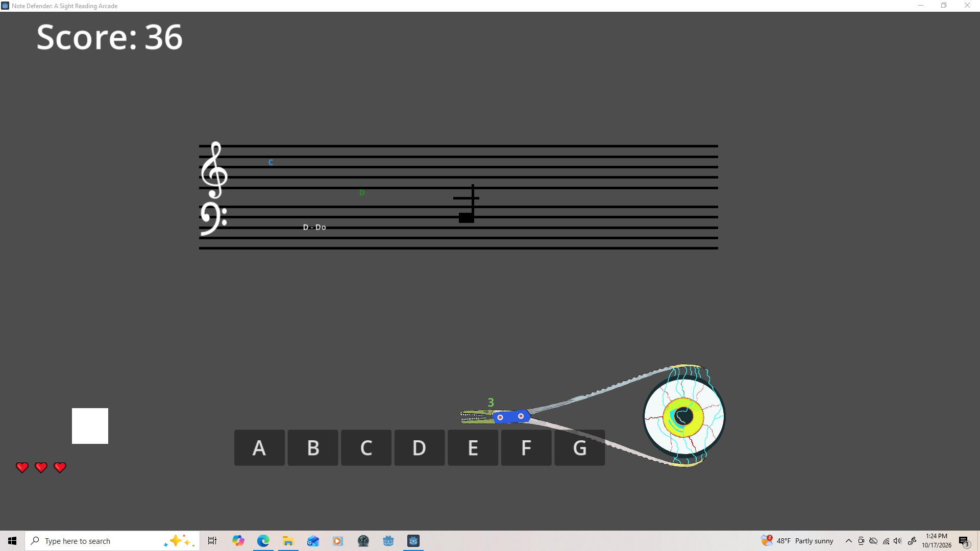
Task: Open Microsoft Edge from the taskbar
Action: 263,541
